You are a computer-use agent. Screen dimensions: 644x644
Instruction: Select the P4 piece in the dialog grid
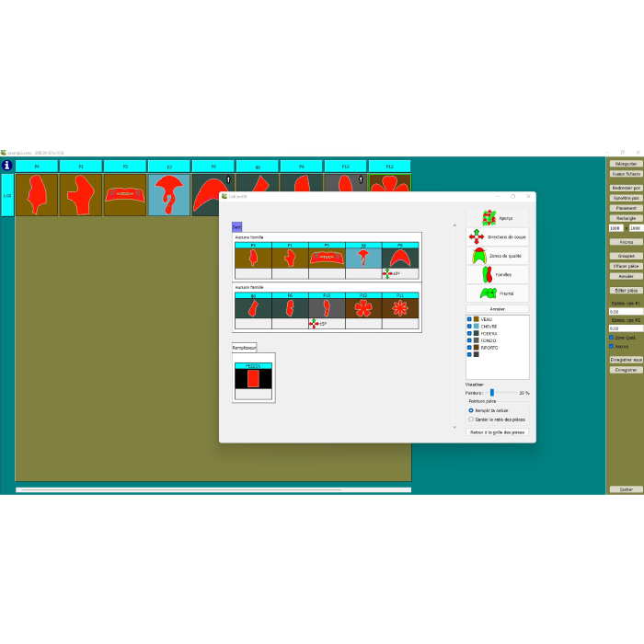click(253, 258)
